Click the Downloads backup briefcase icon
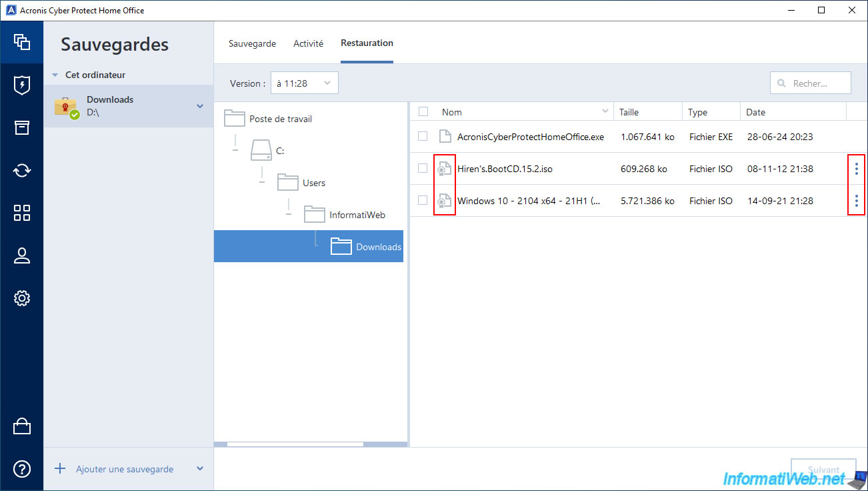Image resolution: width=868 pixels, height=491 pixels. [67, 107]
